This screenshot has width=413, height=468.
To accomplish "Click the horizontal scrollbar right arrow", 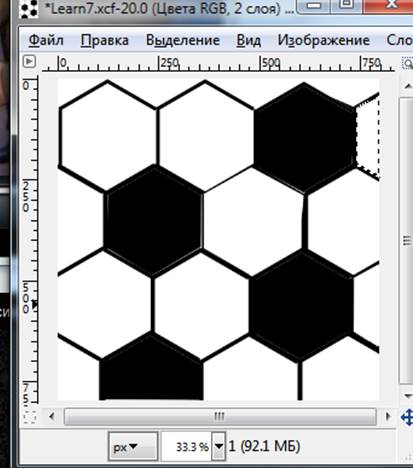I will tap(388, 416).
